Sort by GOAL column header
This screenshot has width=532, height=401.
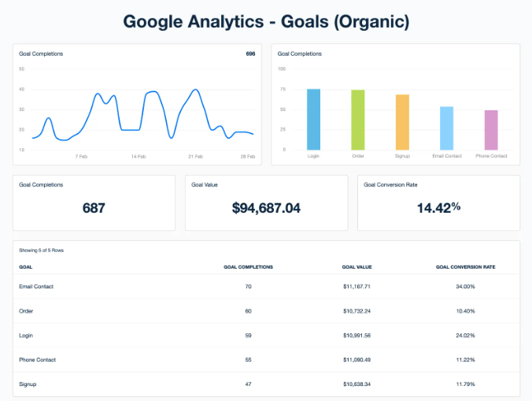tap(26, 267)
